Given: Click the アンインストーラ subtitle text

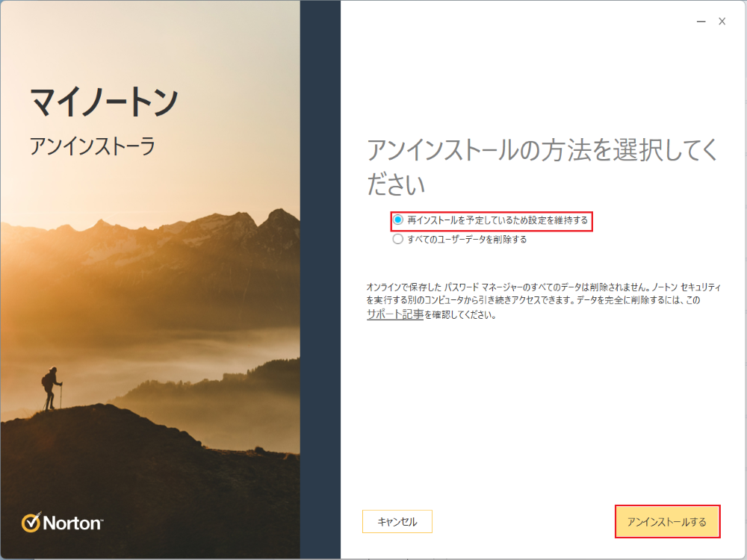Looking at the screenshot, I should [93, 146].
